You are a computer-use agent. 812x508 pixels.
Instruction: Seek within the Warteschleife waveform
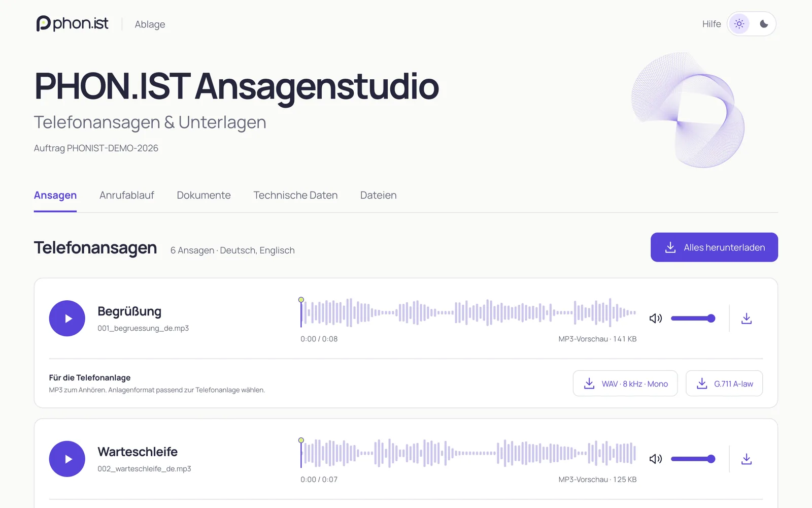click(468, 453)
